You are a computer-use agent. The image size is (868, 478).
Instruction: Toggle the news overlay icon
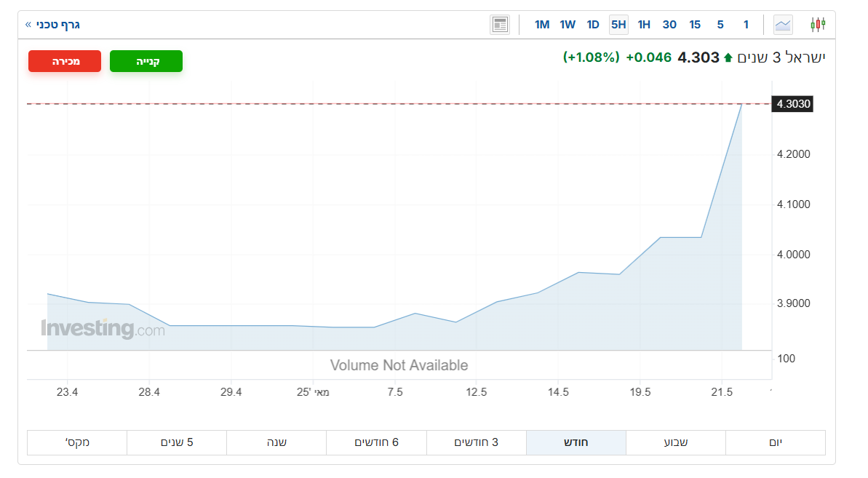click(500, 25)
